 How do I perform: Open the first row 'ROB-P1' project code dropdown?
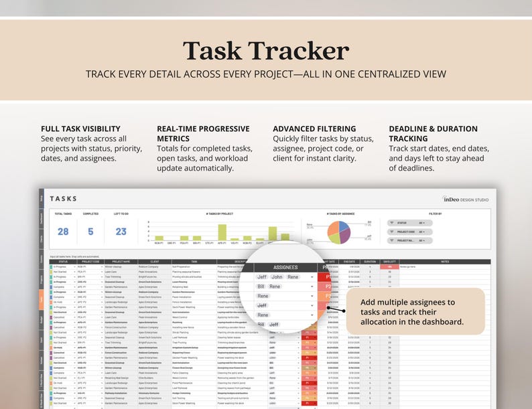tap(101, 267)
